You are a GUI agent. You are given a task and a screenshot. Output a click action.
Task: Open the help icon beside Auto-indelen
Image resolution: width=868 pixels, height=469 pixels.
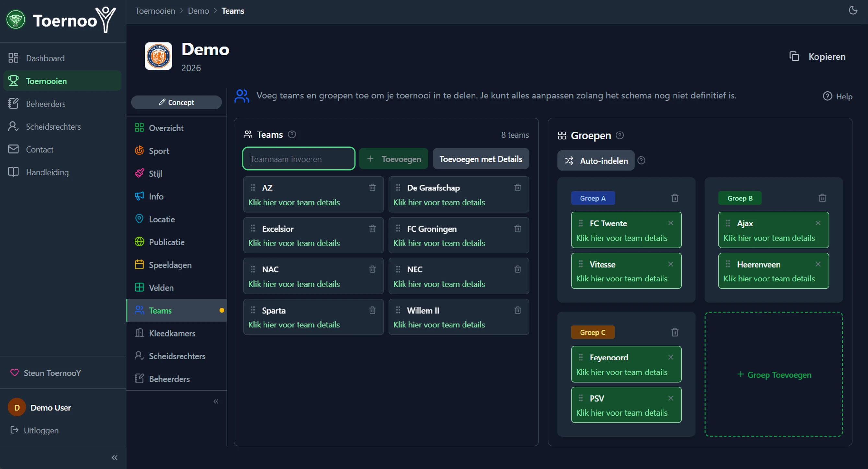tap(641, 161)
